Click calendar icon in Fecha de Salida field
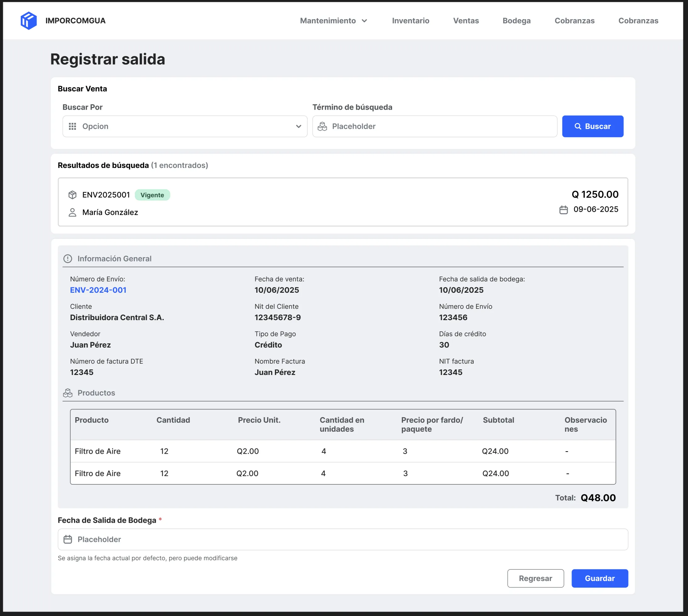This screenshot has width=688, height=616. pyautogui.click(x=68, y=539)
